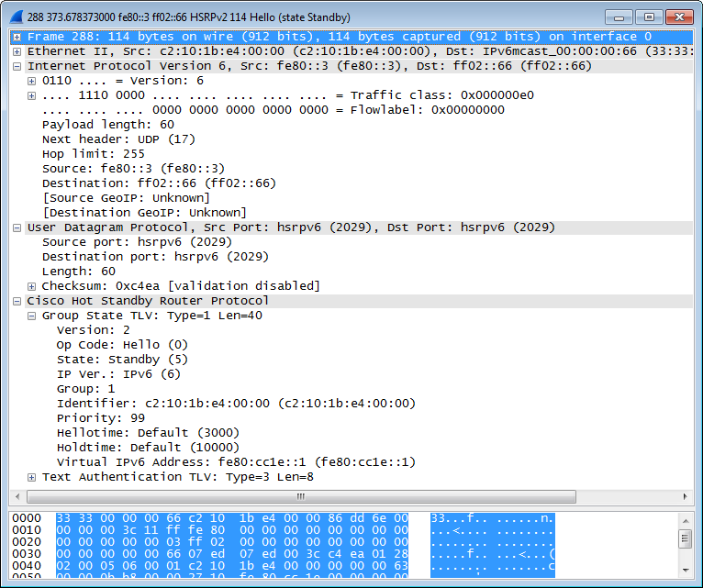Expand the Traffic class field

tap(31, 95)
